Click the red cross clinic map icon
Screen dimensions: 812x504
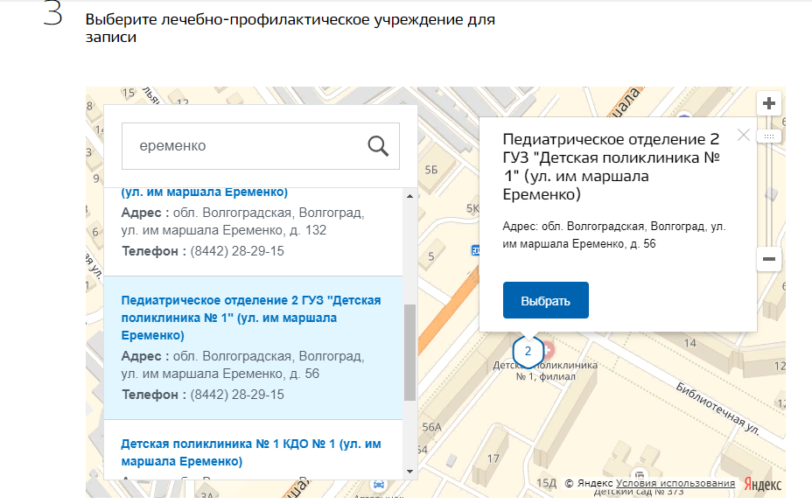pyautogui.click(x=549, y=349)
